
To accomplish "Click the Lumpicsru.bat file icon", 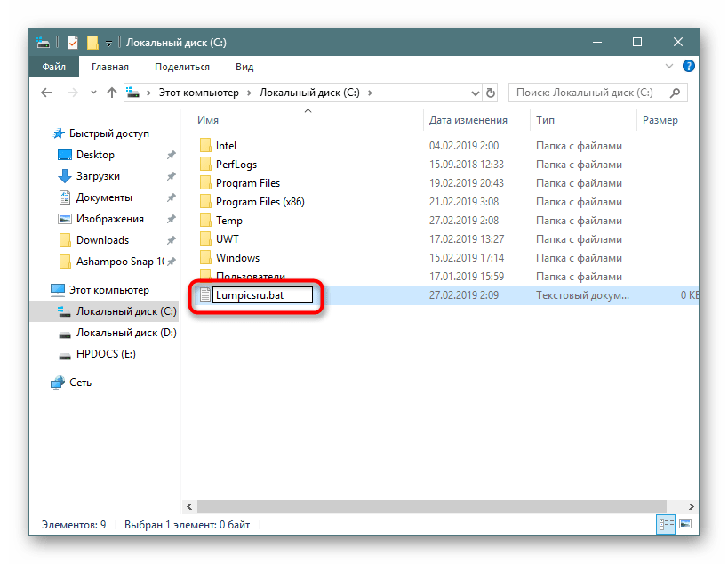I will [x=204, y=295].
